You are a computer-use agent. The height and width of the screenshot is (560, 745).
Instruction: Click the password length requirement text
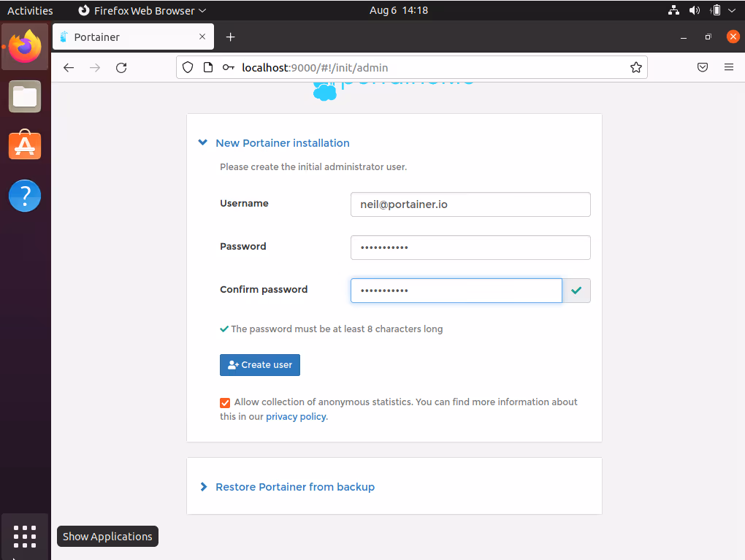point(337,329)
